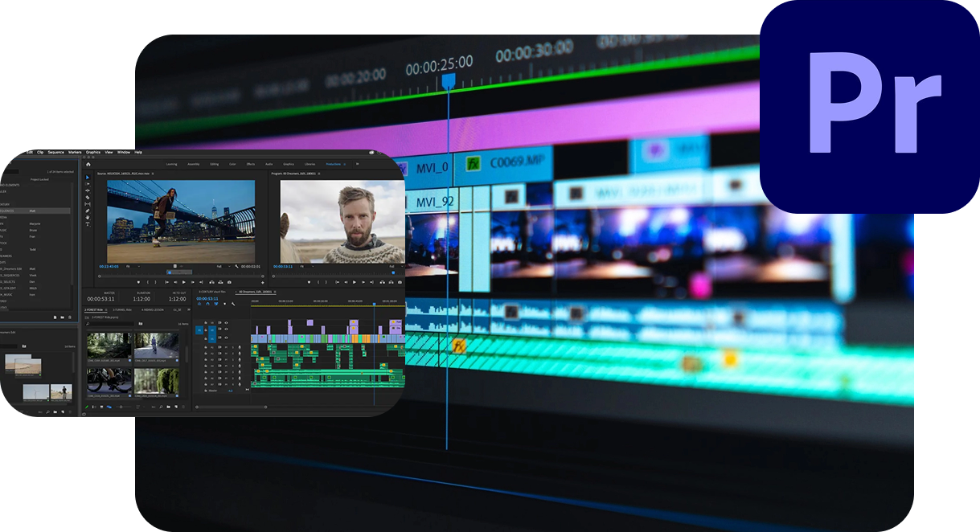Hide video track V1 with eye icon
Screen dimensions: 980x532
click(x=227, y=338)
